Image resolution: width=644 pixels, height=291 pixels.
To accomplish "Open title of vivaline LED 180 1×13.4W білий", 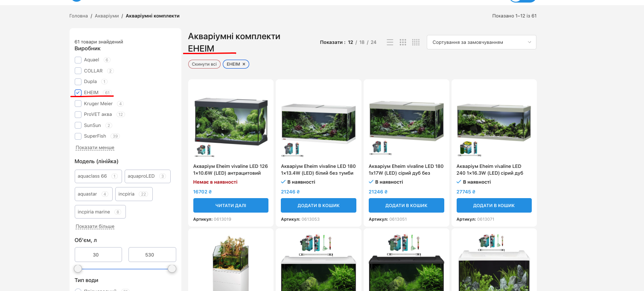I will (x=318, y=170).
